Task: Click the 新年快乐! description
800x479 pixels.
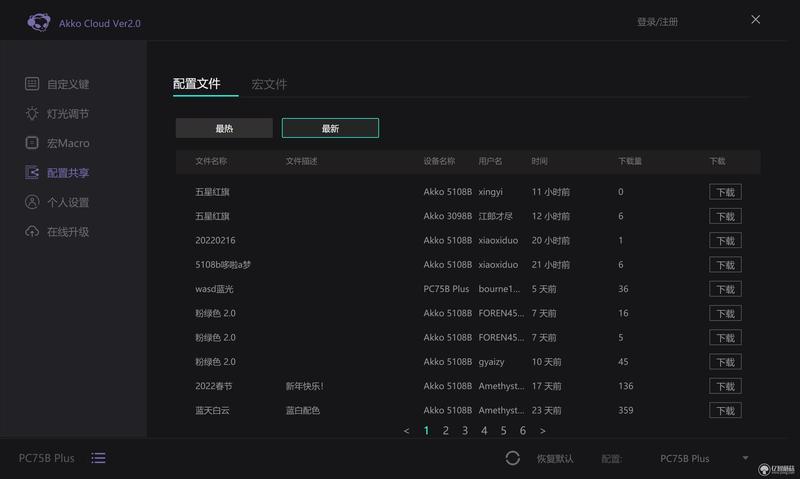Action: [x=304, y=386]
